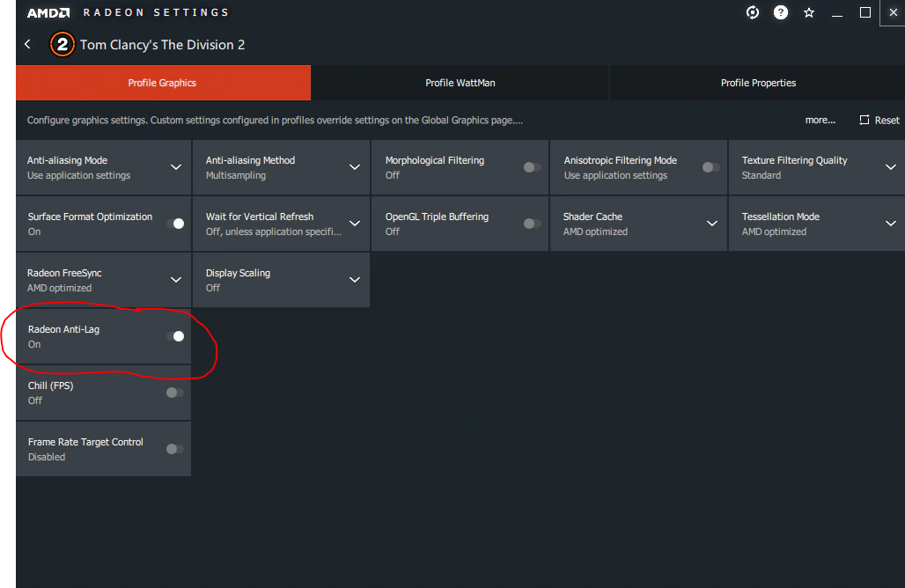Click the Configure graphics settings description
Image resolution: width=905 pixels, height=588 pixels.
click(275, 120)
